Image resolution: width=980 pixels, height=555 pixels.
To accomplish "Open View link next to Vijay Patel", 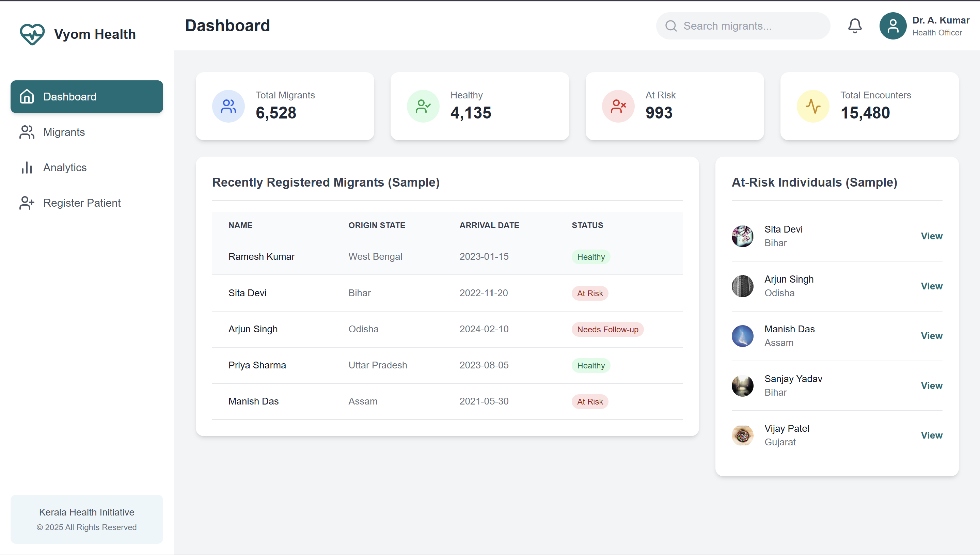I will pyautogui.click(x=932, y=435).
